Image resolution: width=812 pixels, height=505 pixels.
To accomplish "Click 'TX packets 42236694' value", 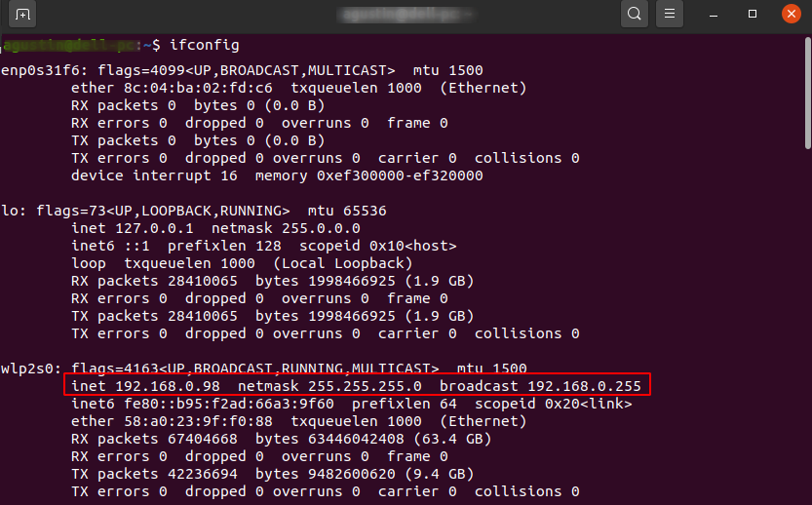I will coord(154,475).
